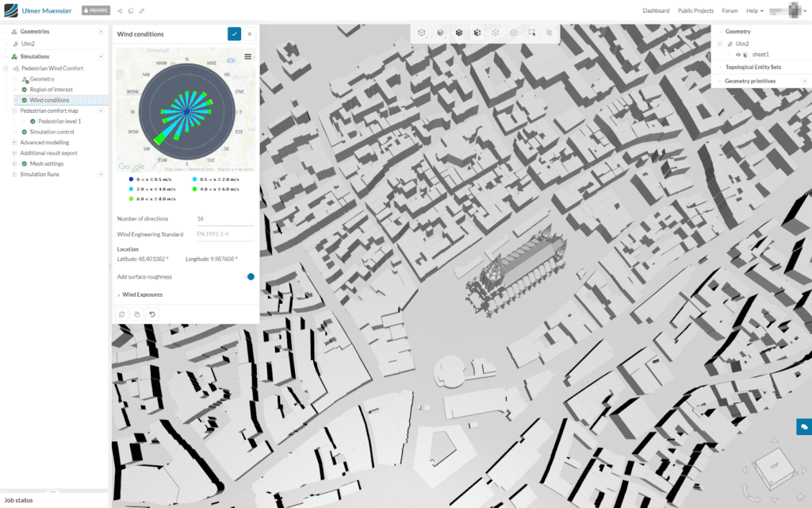Confirm Wind conditions with blue checkmark button
Screen dimensions: 812x508
(x=234, y=34)
